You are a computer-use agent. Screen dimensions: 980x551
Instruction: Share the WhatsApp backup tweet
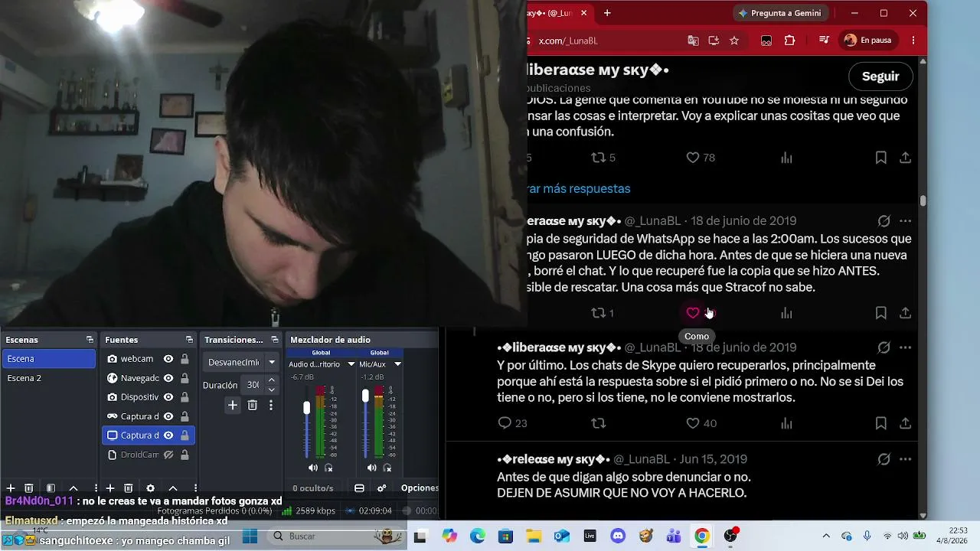(x=905, y=313)
